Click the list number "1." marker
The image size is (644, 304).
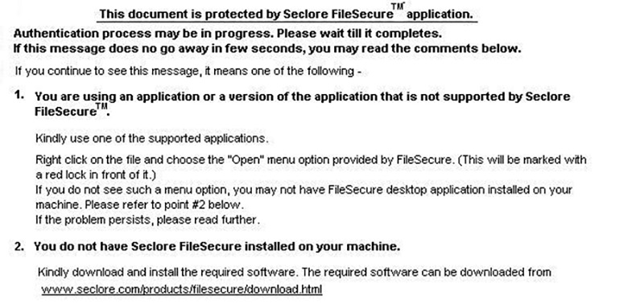click(x=19, y=95)
